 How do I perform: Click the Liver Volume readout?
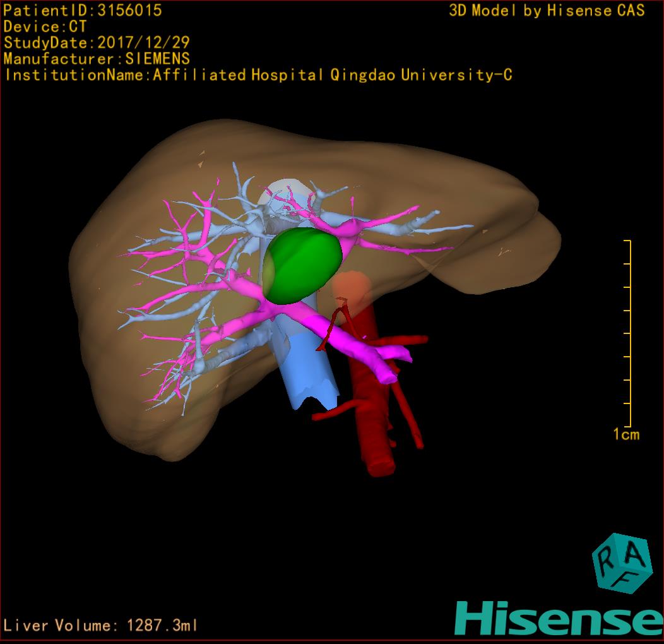[101, 626]
